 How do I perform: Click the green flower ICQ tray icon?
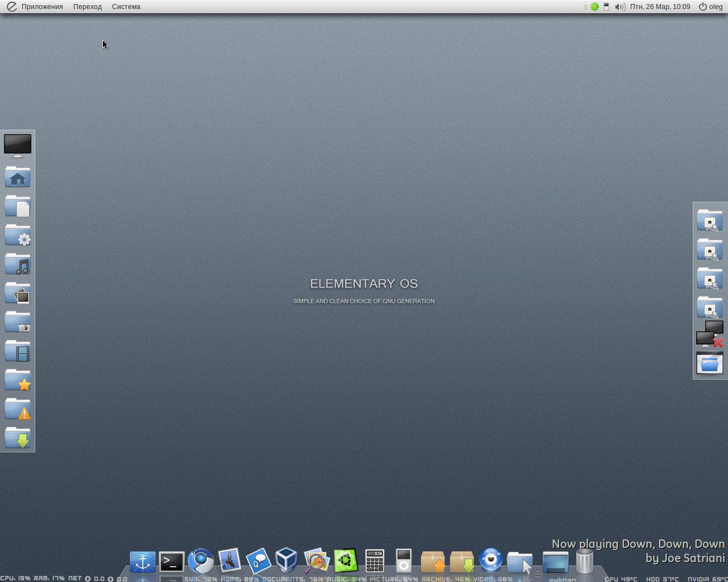click(x=595, y=7)
